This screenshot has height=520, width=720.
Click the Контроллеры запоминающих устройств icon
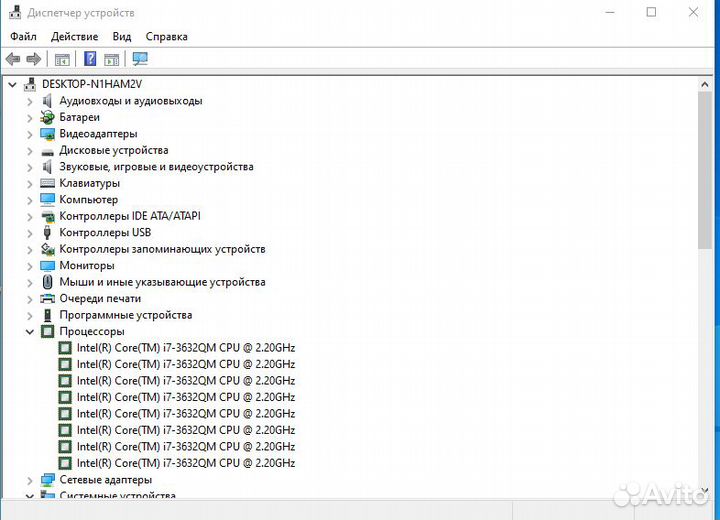48,249
